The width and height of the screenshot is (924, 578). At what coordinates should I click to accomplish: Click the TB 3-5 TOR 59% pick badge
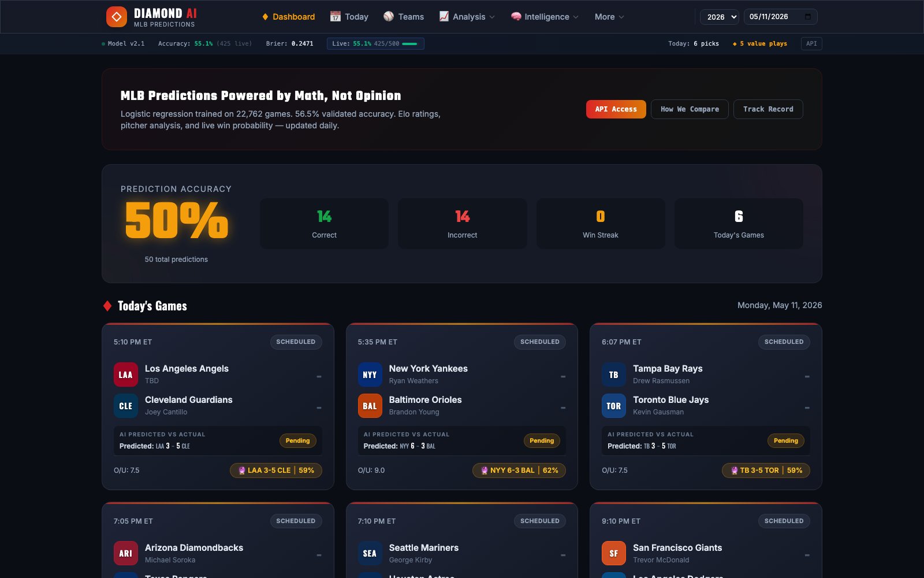(766, 470)
